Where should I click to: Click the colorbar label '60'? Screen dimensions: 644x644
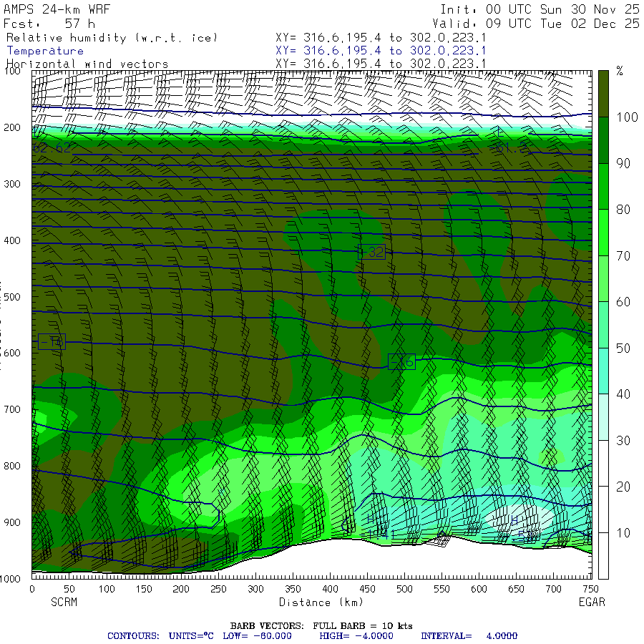coord(623,302)
